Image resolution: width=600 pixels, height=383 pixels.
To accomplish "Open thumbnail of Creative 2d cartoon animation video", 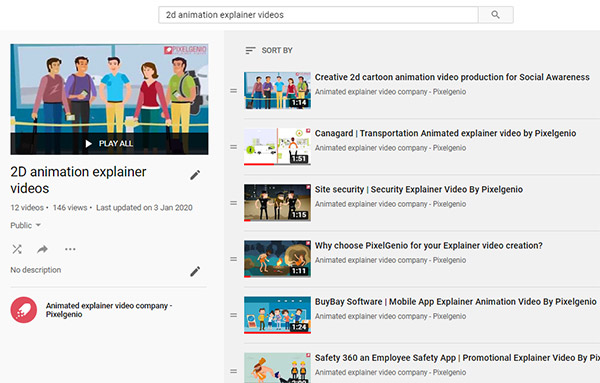I will pyautogui.click(x=277, y=90).
